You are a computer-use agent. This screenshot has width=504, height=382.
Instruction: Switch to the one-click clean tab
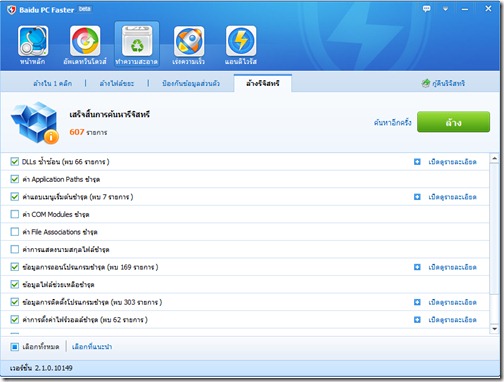tap(52, 83)
